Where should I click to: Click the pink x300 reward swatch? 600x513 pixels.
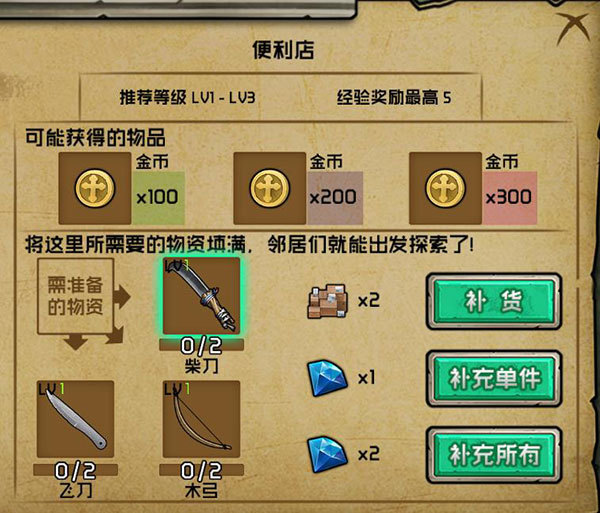[x=510, y=198]
